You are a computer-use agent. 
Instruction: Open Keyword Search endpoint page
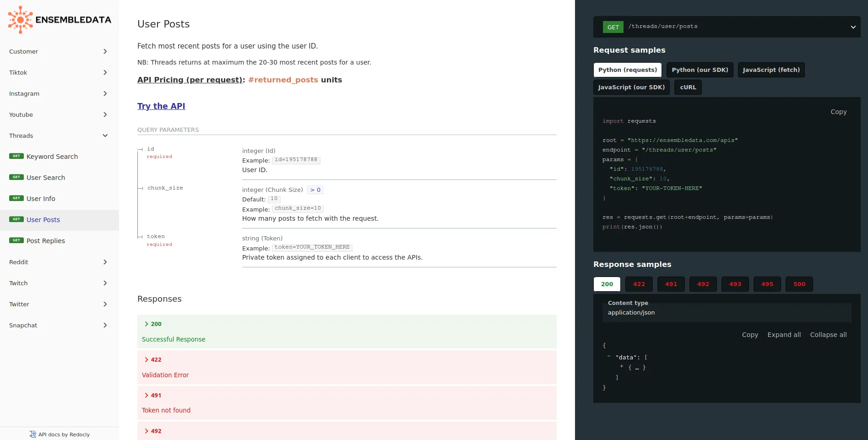tap(60, 157)
